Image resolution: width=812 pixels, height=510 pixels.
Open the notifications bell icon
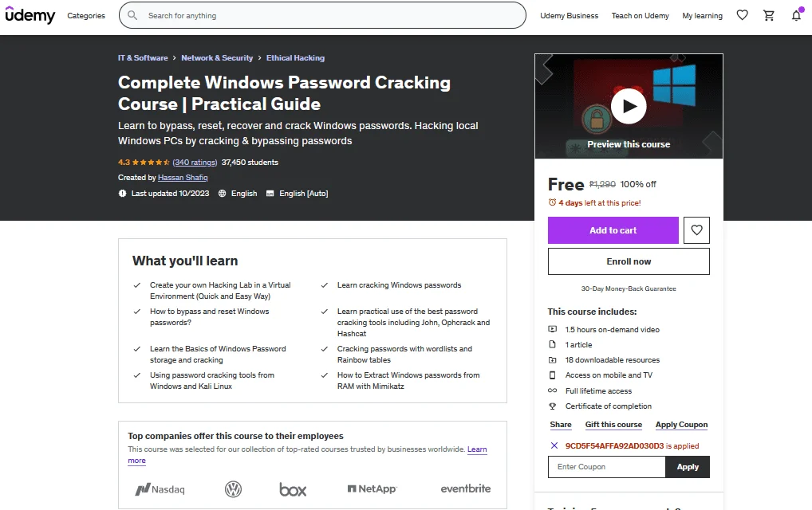(797, 15)
